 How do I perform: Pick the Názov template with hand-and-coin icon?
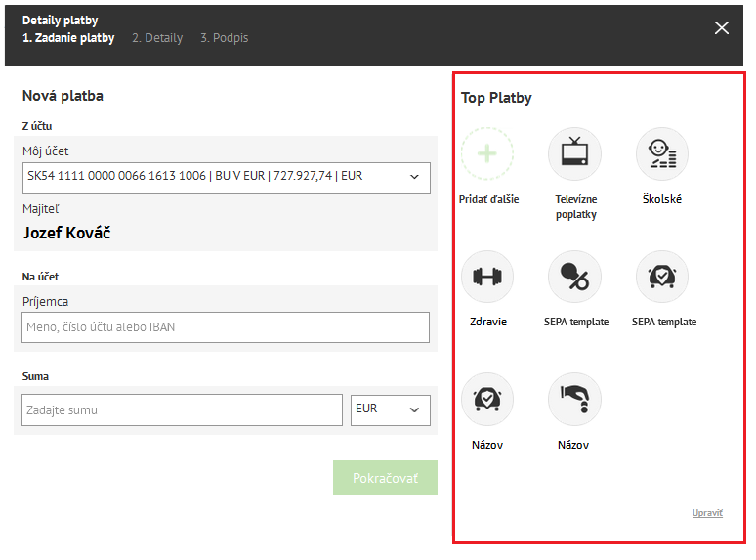coord(574,399)
